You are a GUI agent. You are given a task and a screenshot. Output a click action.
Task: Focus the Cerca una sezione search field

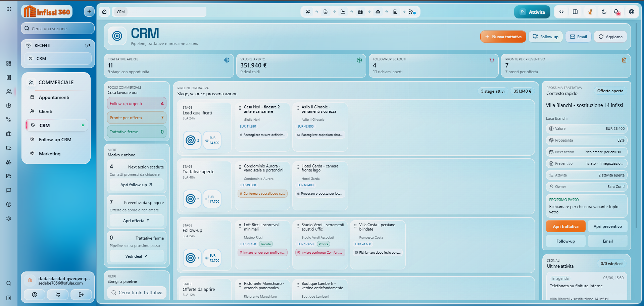(58, 29)
